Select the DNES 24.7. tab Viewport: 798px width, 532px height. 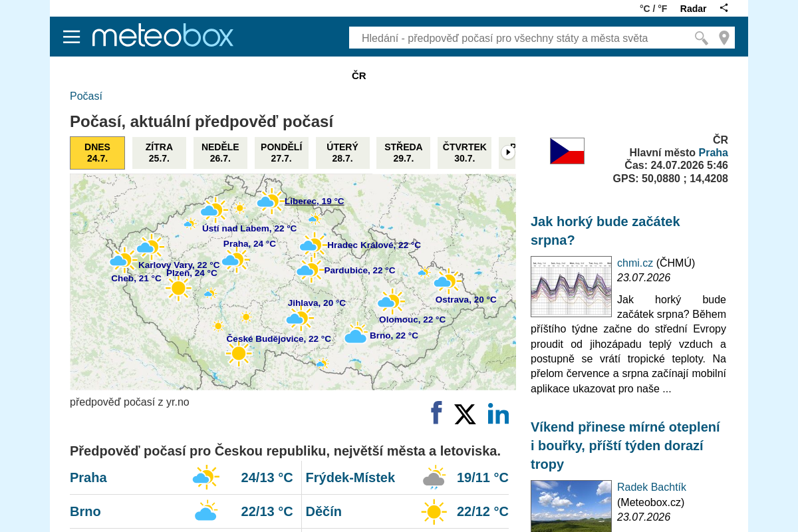(x=97, y=153)
